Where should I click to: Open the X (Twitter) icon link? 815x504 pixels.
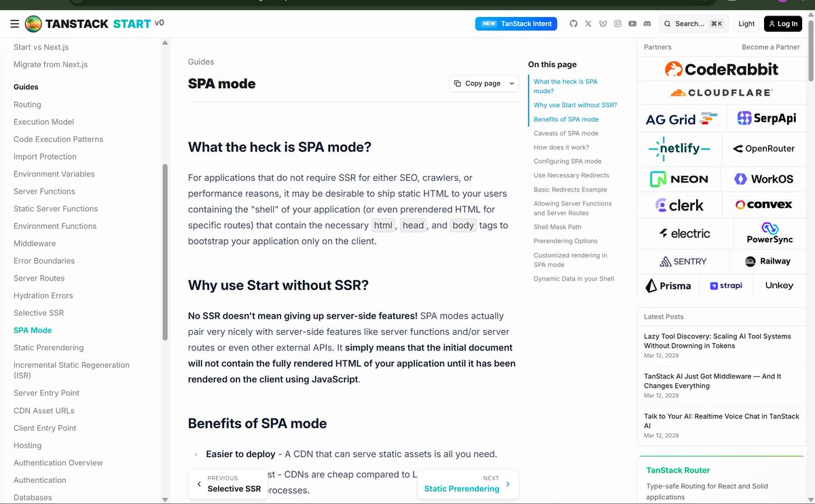(588, 24)
